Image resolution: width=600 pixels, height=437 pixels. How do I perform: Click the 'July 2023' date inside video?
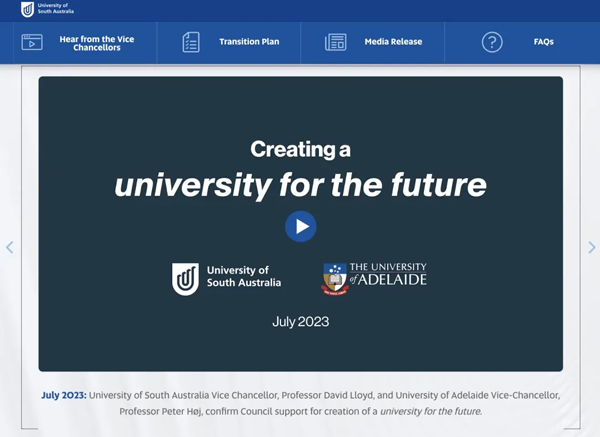click(300, 322)
